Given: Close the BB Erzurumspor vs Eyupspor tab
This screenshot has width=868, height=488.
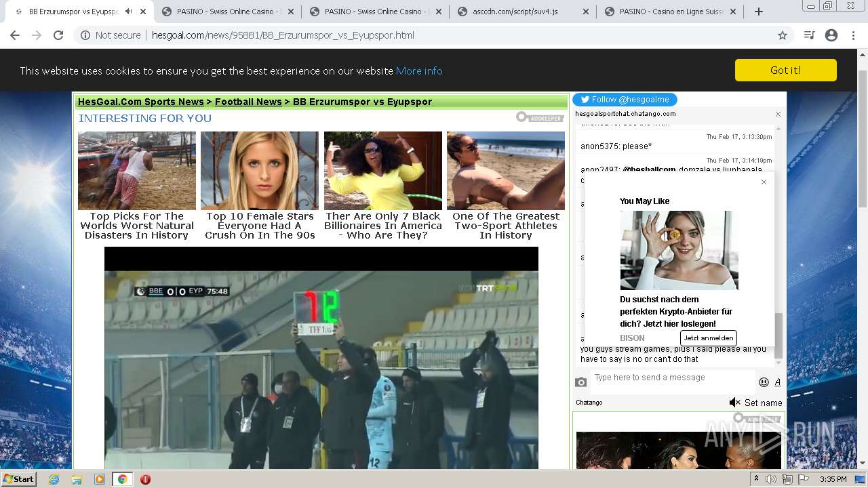Looking at the screenshot, I should (x=143, y=12).
